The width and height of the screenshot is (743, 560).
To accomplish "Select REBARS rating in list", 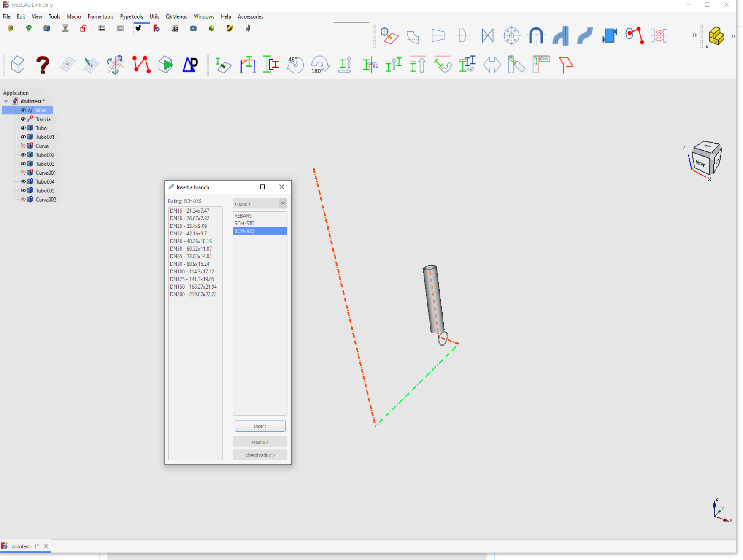I will point(260,216).
